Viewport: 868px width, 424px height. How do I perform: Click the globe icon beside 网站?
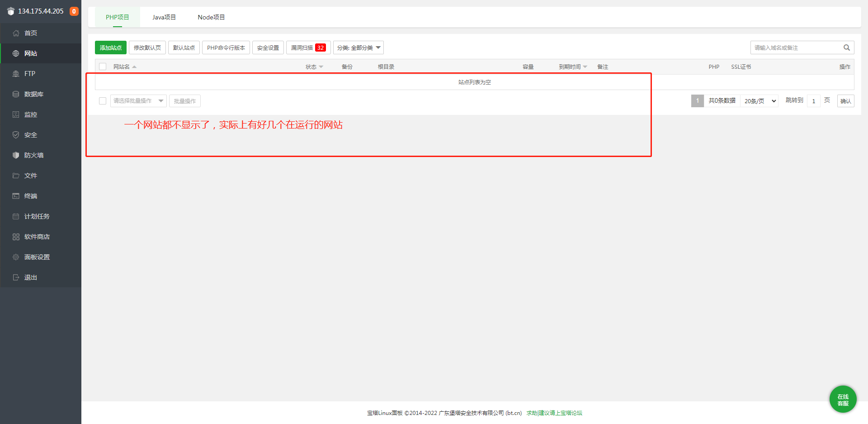pos(16,53)
